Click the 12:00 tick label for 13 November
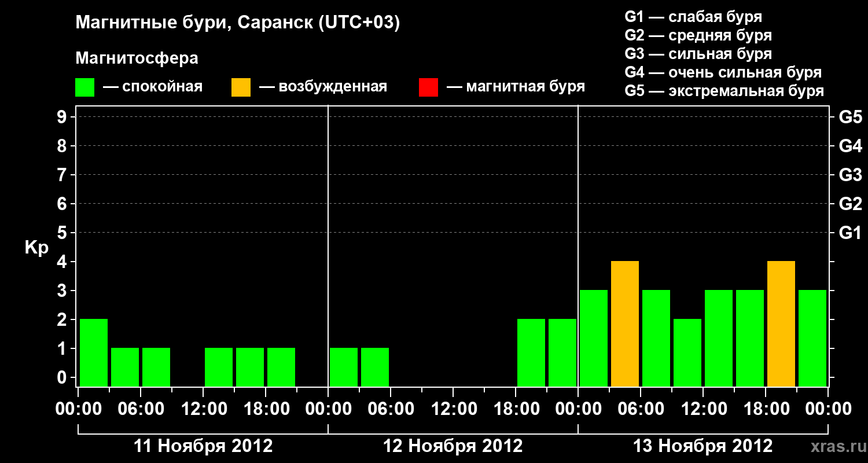868x463 pixels. pyautogui.click(x=703, y=409)
